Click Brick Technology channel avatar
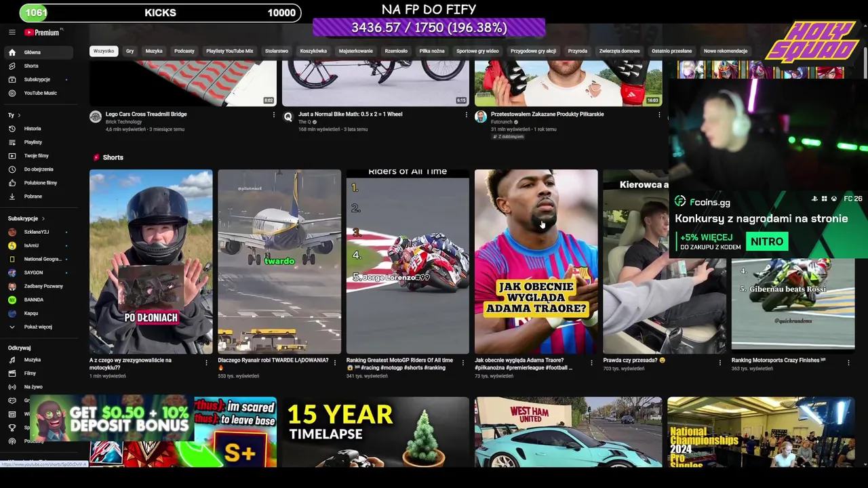 tap(96, 117)
